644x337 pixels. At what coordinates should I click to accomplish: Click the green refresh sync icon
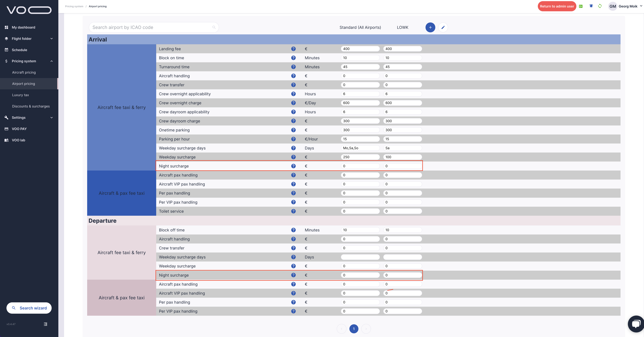tap(600, 6)
